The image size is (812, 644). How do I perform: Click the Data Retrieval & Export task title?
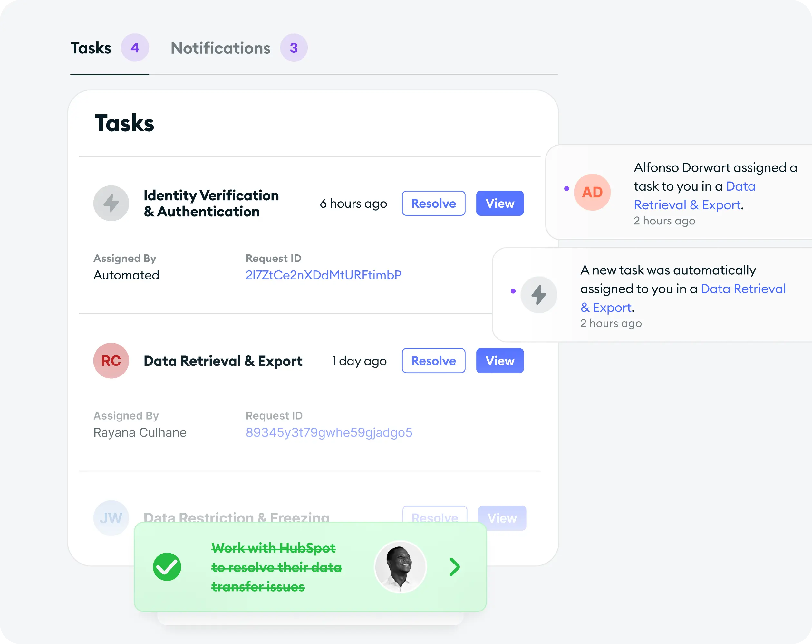[x=223, y=361]
